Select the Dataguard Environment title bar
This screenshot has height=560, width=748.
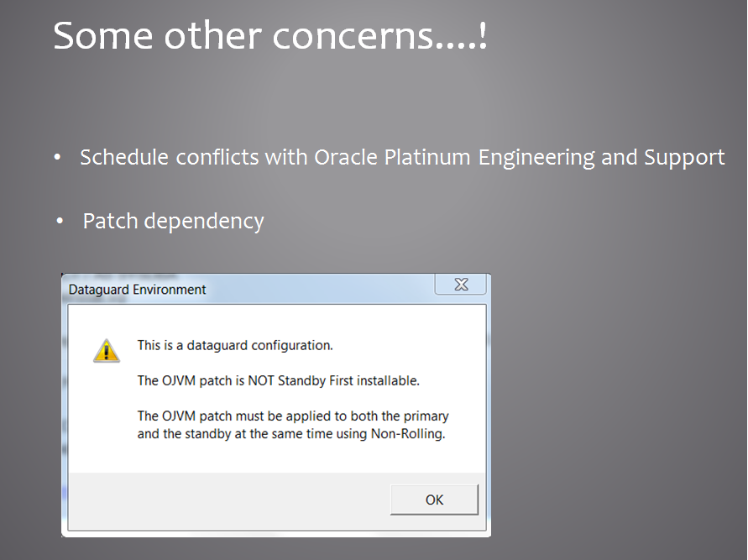tap(252, 289)
